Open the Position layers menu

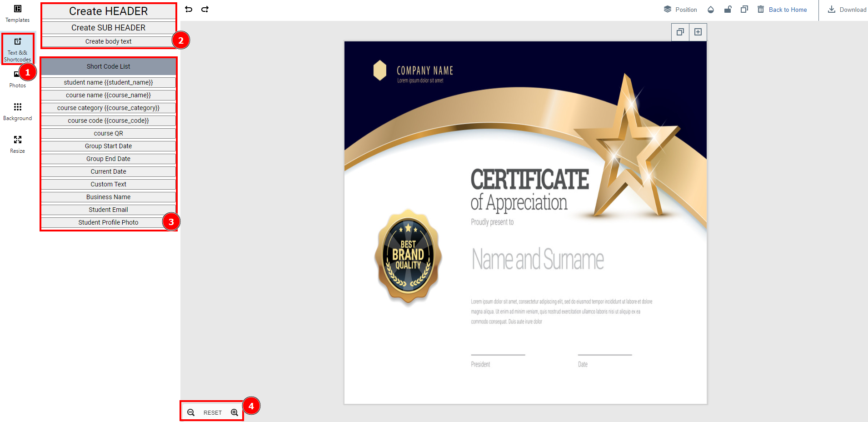point(680,10)
